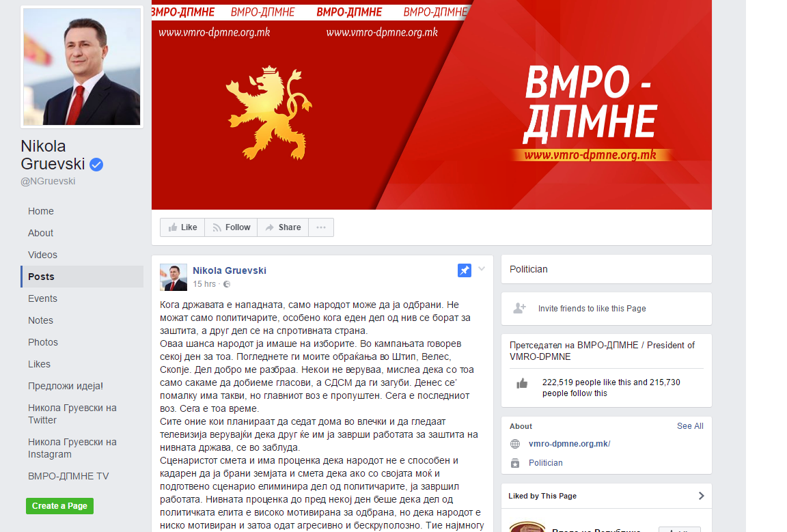The width and height of the screenshot is (787, 532).
Task: Click the Create a Page button
Action: 59,506
